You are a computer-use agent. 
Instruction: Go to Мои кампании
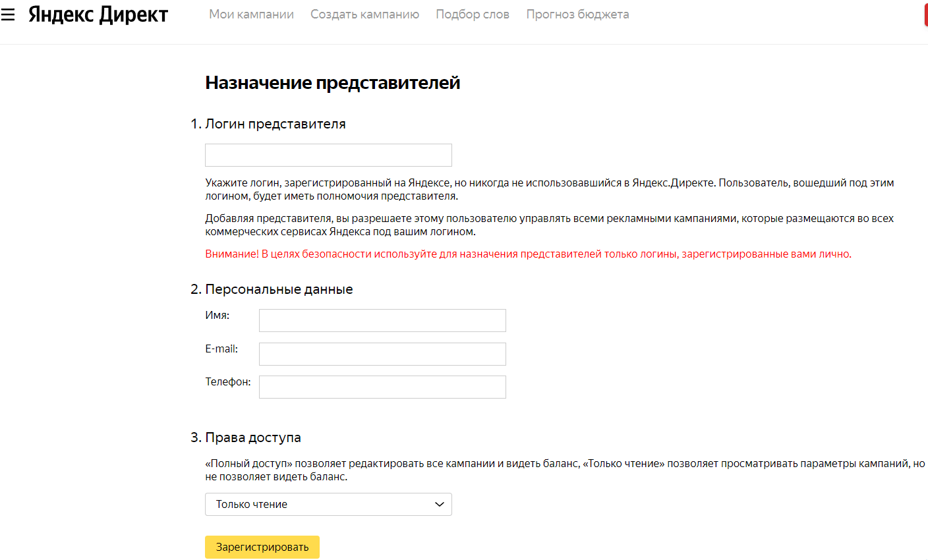click(x=251, y=14)
